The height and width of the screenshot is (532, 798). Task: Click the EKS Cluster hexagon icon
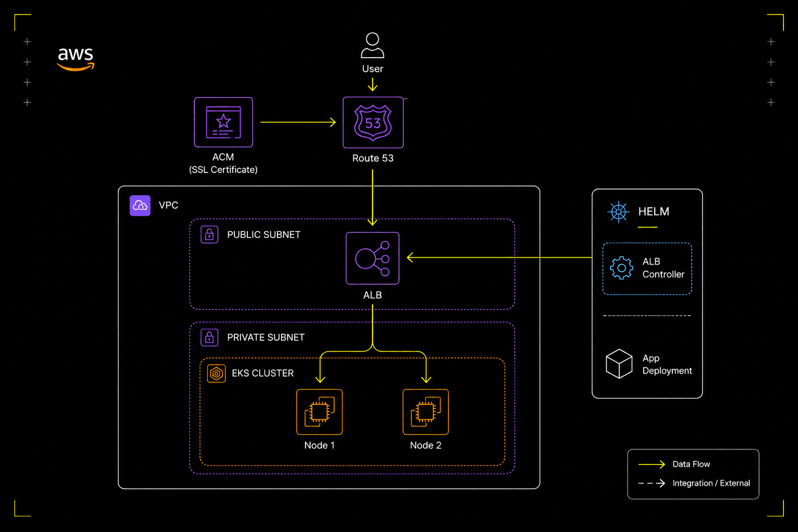[x=216, y=374]
